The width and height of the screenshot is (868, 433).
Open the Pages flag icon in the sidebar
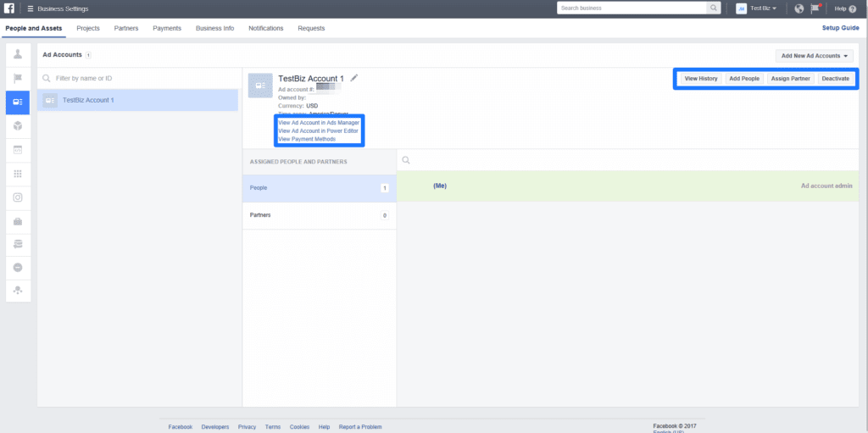click(17, 78)
